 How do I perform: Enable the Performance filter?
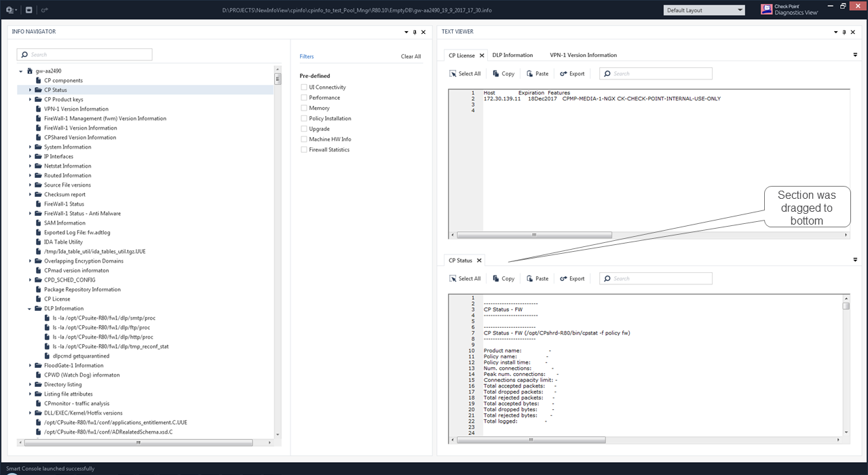point(304,98)
